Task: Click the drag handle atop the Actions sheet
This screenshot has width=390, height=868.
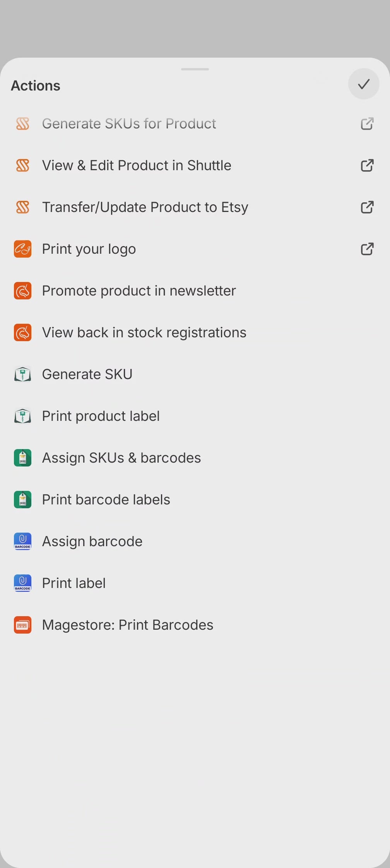Action: click(195, 69)
